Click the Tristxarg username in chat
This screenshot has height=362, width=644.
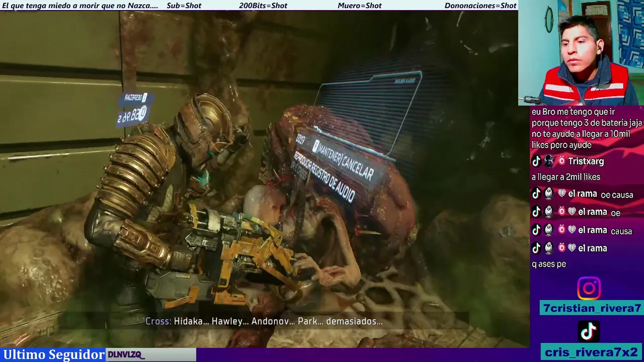pos(586,161)
